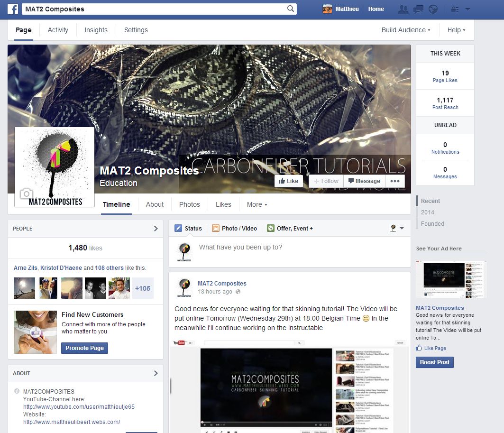Toggle fullscreen in the embedded YouTube player
Screen dimensions: 504x433
[329, 424]
